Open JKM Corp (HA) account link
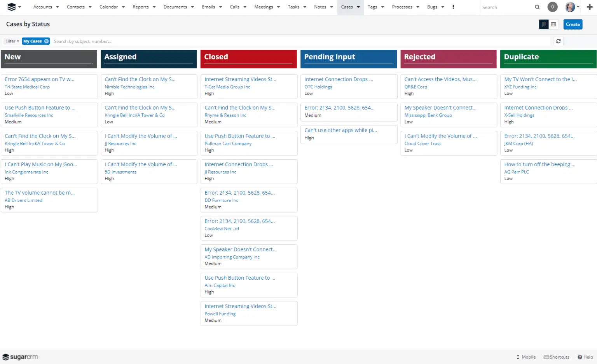 (x=518, y=144)
